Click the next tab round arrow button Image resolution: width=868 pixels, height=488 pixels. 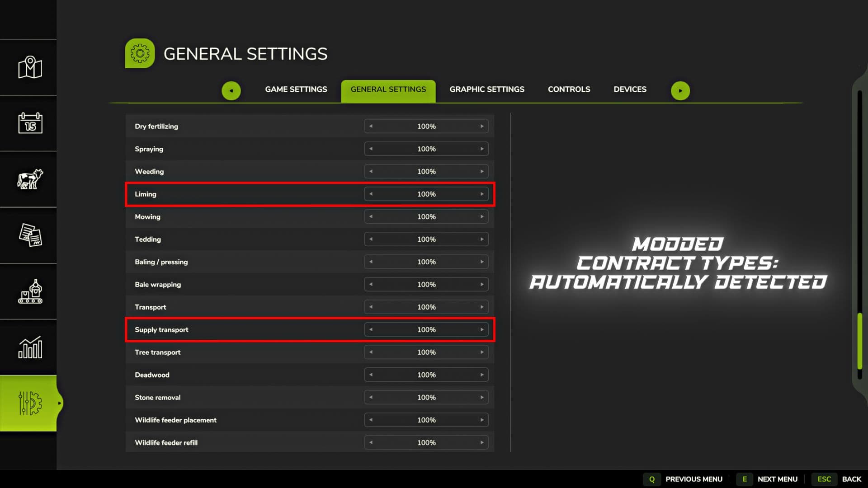(x=680, y=90)
